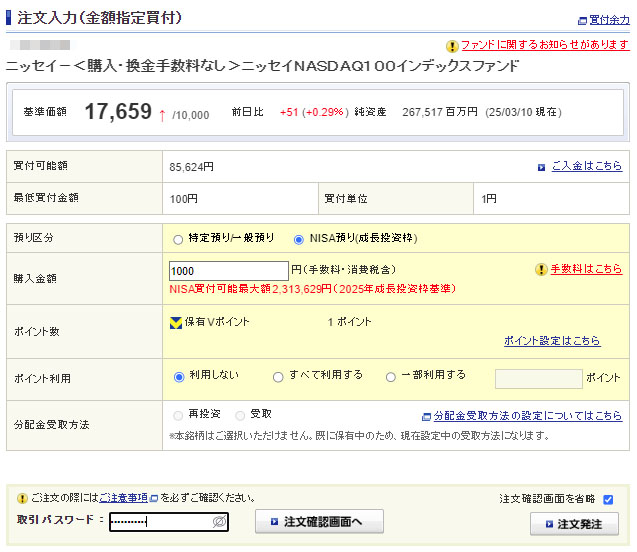
Task: Open the ポイント設定はこちら link
Action: click(x=552, y=341)
